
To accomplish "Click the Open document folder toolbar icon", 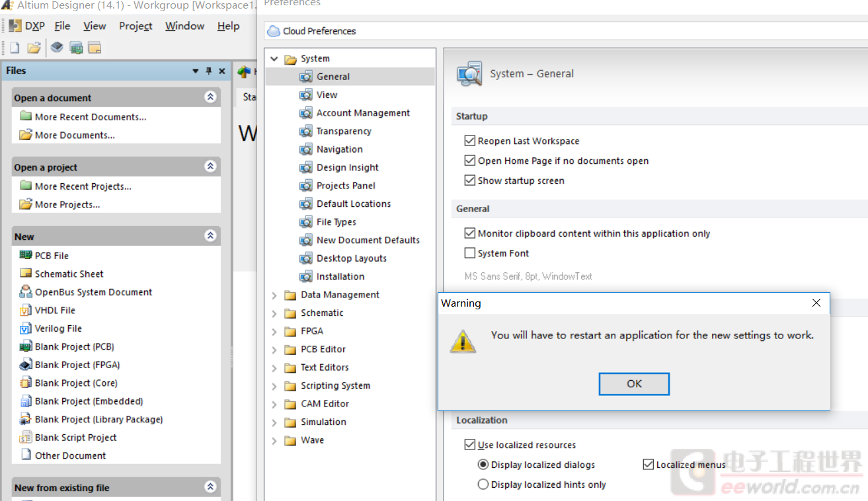I will tap(34, 48).
